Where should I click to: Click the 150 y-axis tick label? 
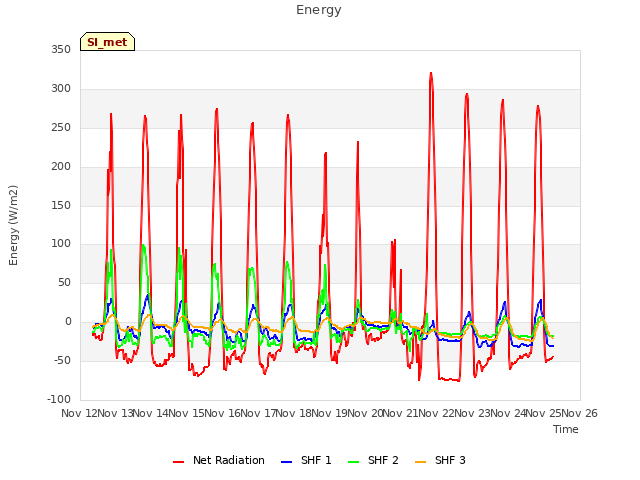point(61,205)
